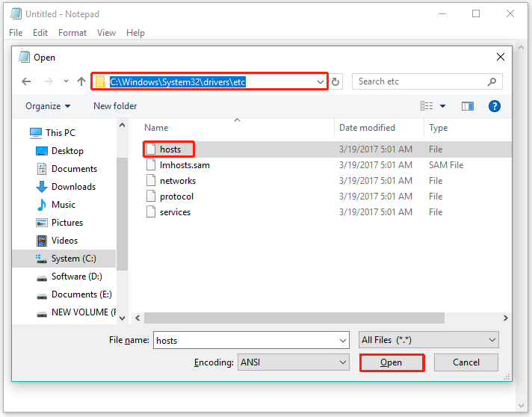532x417 pixels.
Task: Open Notepad File menu
Action: 16,33
